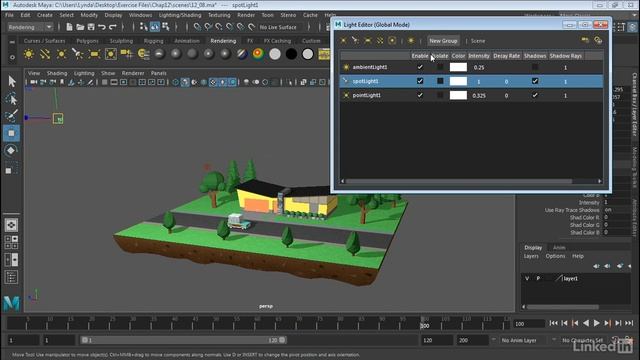Click the Scene button in Light Editor
The image size is (640, 360).
coord(478,41)
